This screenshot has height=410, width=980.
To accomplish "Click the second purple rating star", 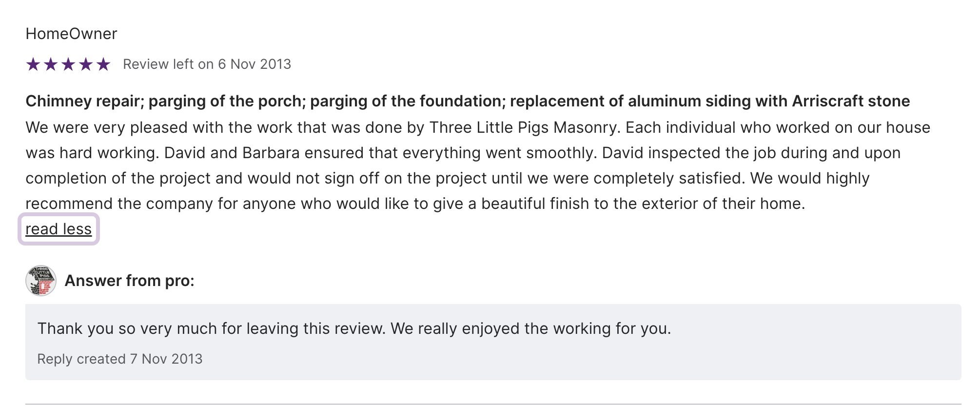I will point(51,64).
